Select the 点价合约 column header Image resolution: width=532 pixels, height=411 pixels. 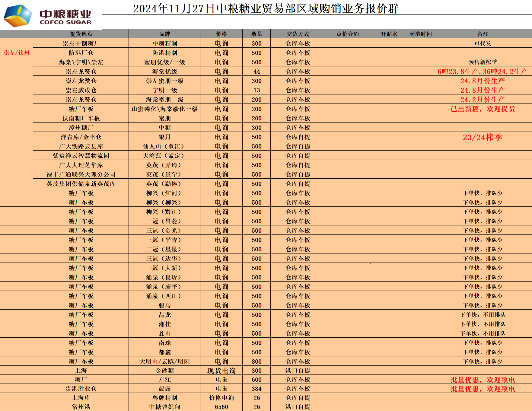pos(347,34)
